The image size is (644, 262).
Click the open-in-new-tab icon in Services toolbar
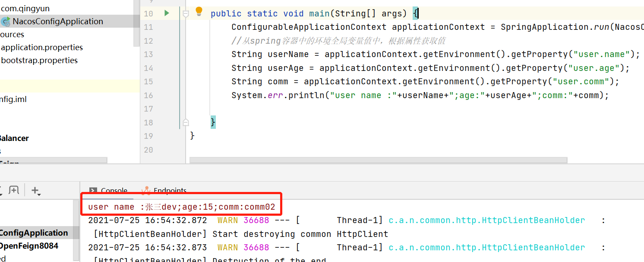click(x=15, y=190)
